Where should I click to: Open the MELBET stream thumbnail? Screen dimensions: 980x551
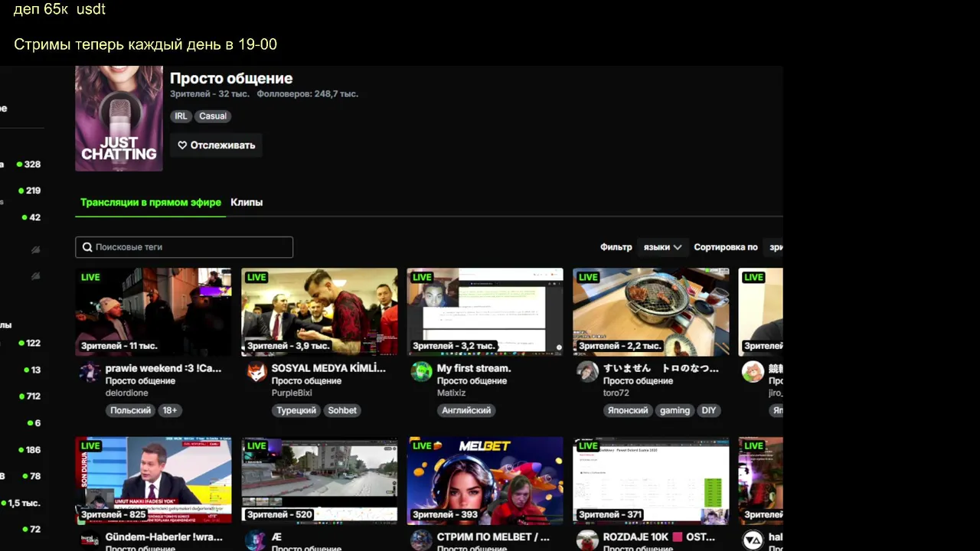click(x=485, y=481)
